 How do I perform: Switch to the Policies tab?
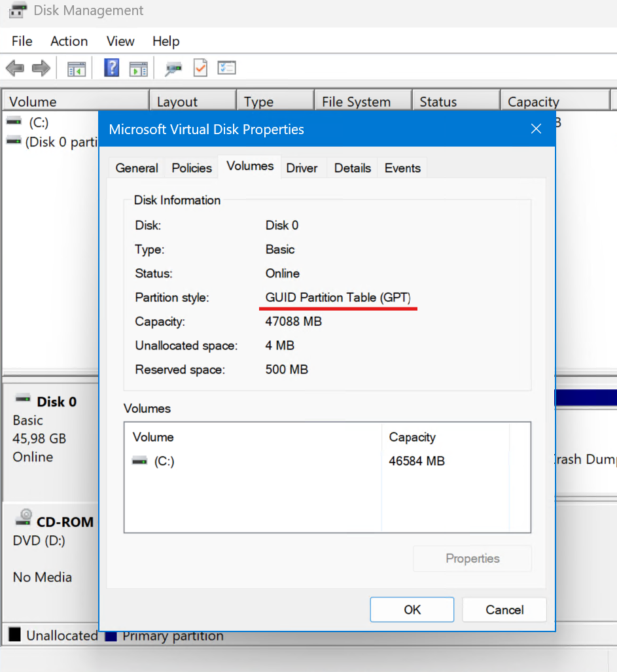[192, 168]
